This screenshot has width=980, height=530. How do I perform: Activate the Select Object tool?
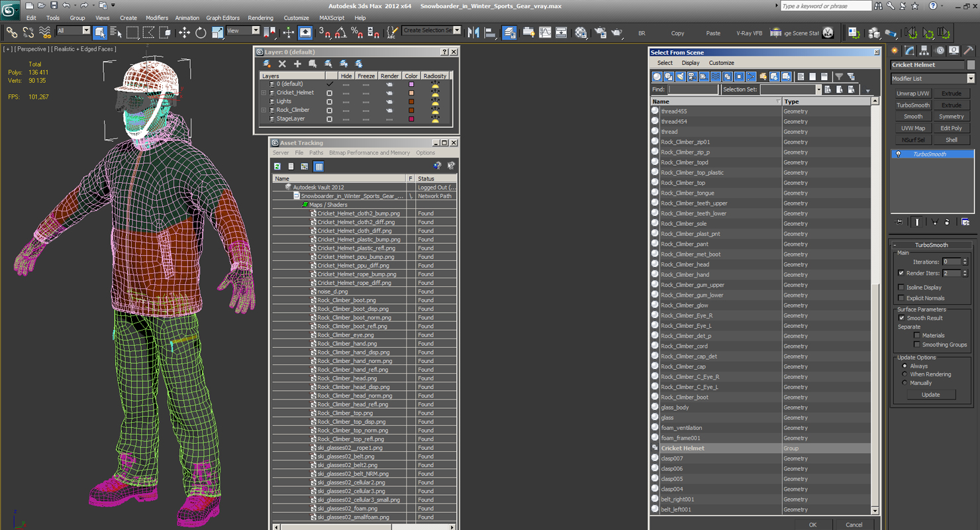coord(100,32)
